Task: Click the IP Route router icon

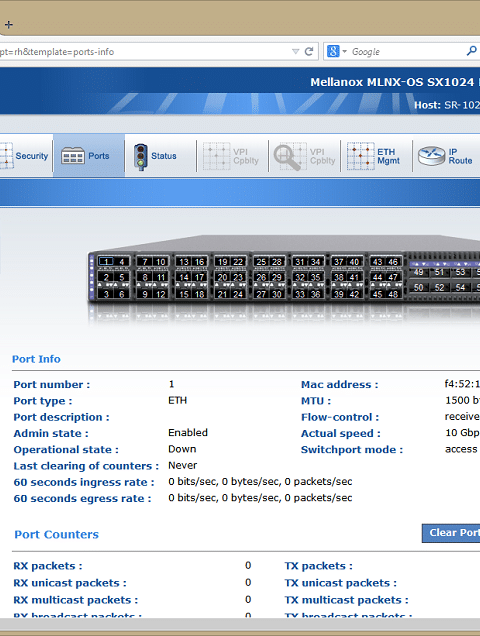Action: tap(431, 156)
